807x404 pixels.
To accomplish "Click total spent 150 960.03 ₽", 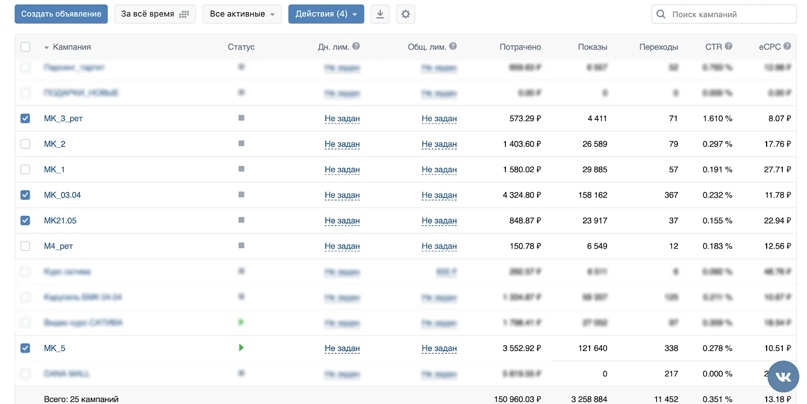I will click(x=517, y=399).
